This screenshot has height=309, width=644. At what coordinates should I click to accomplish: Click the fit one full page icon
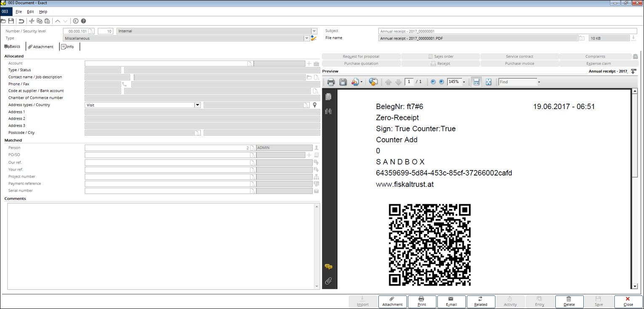(488, 82)
